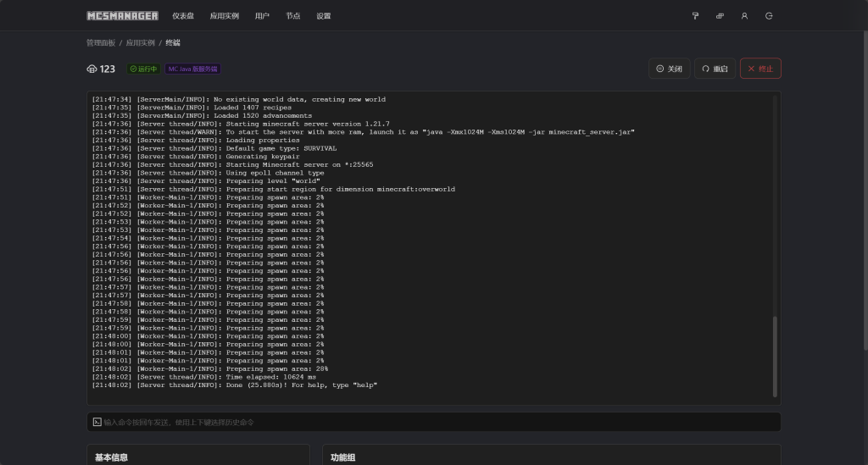Screen dimensions: 868x465
Task: Click the log line 'Starting minecraft server version 1.21.7'
Action: (241, 124)
